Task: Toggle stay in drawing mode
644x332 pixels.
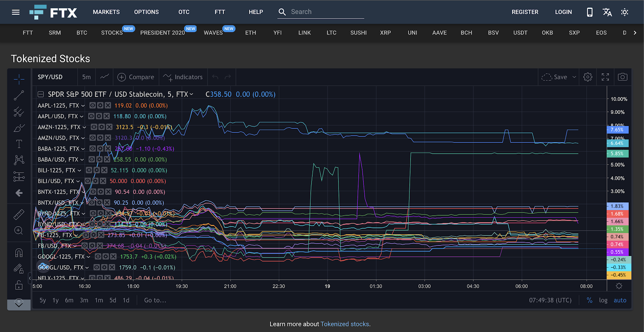Action: 19,268
